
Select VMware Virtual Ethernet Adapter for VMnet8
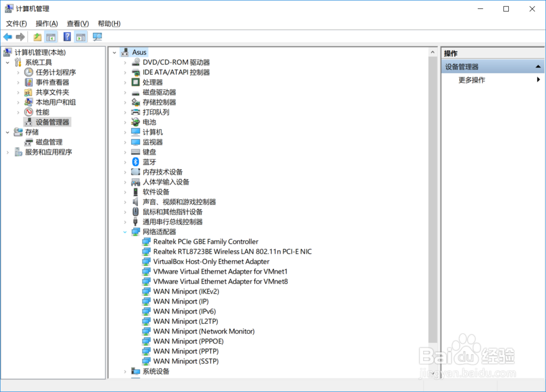(x=220, y=281)
